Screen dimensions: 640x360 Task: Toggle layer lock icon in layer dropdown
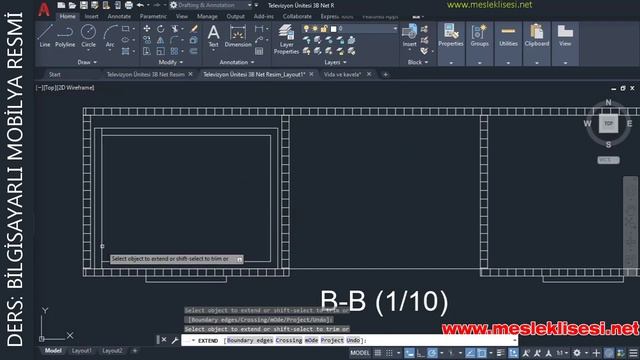(324, 29)
